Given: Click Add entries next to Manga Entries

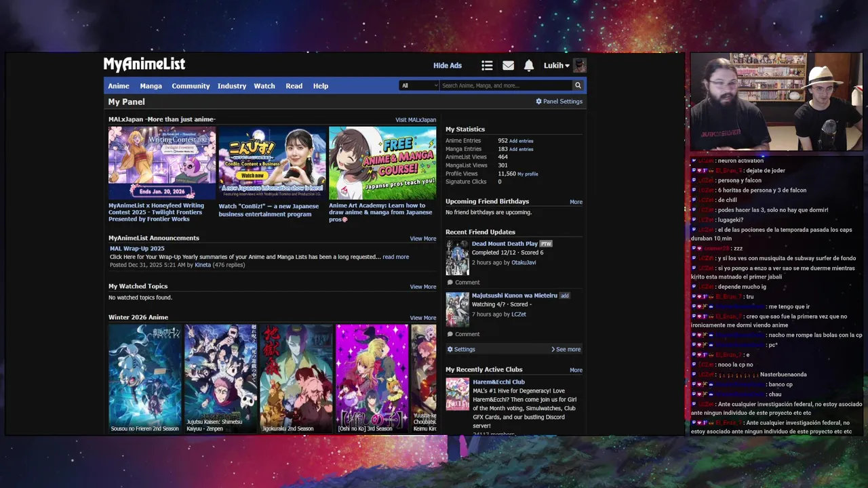Looking at the screenshot, I should coord(521,149).
